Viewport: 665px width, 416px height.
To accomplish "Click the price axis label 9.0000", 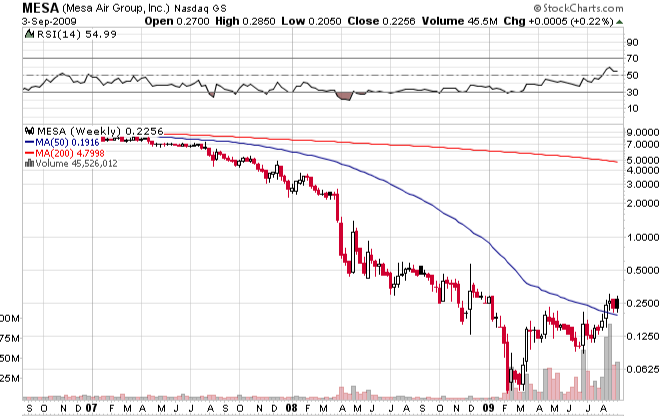I will 643,132.
